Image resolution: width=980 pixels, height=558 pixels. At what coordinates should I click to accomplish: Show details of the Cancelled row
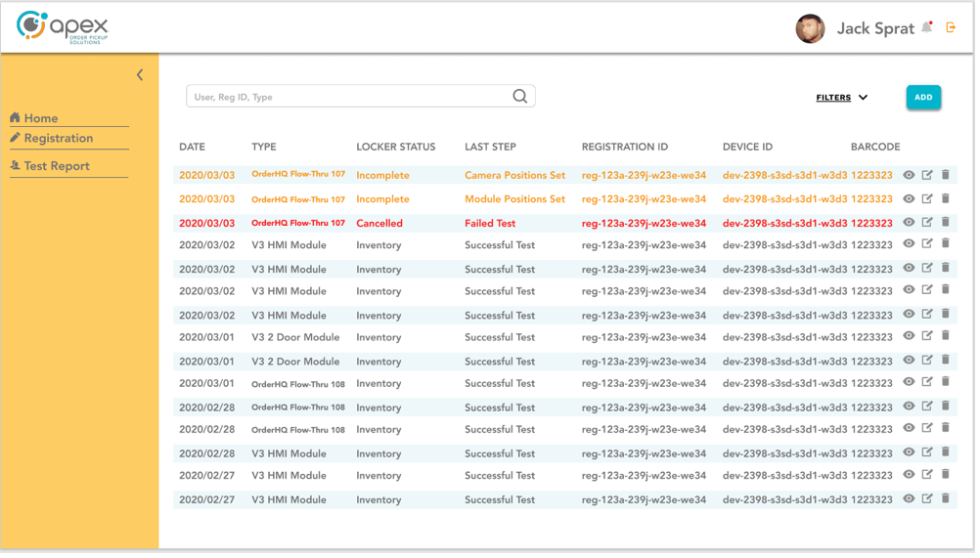pos(909,222)
